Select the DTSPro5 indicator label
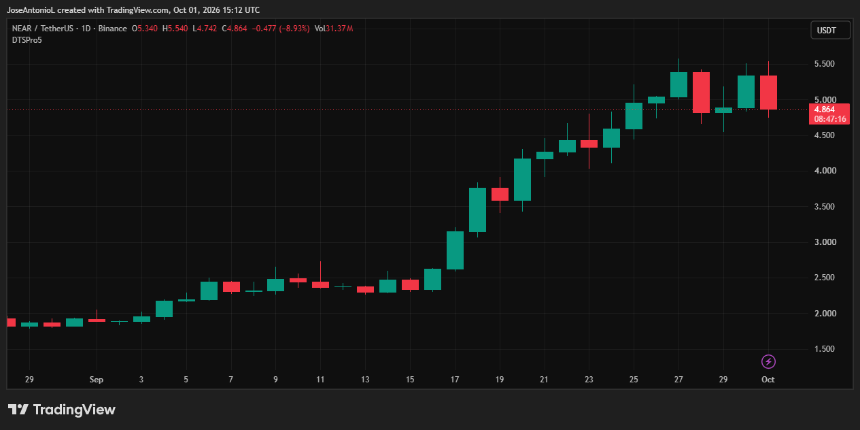Viewport: 860px width, 430px height. point(25,39)
